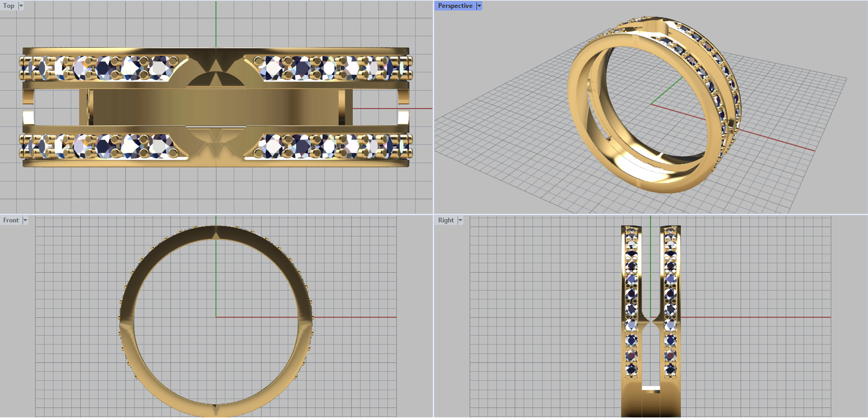Click the central gold plate in Top view

(x=217, y=107)
